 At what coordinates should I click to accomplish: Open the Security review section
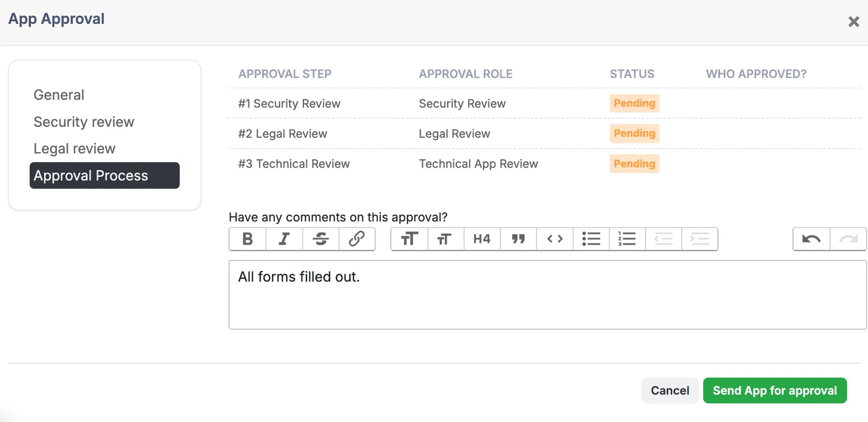[x=84, y=122]
